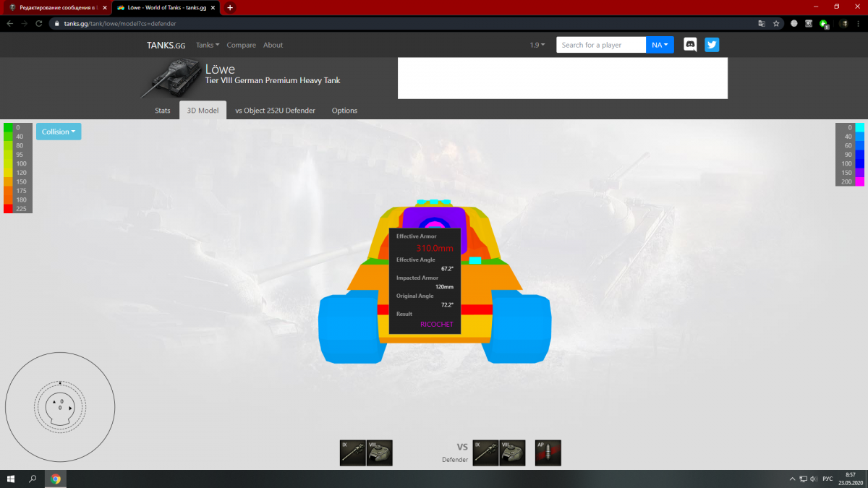Open the vs Object 252U Defender tab
Screen dimensions: 868x488
[275, 111]
